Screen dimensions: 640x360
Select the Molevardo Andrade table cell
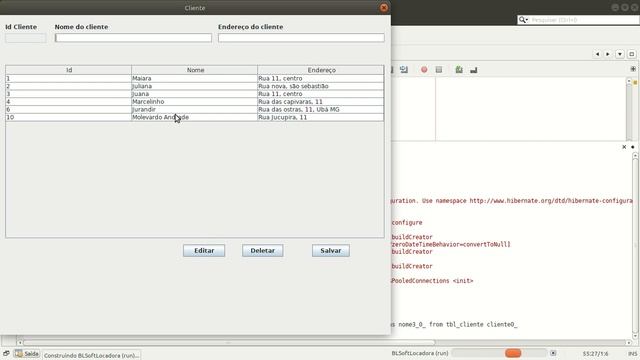click(x=195, y=117)
